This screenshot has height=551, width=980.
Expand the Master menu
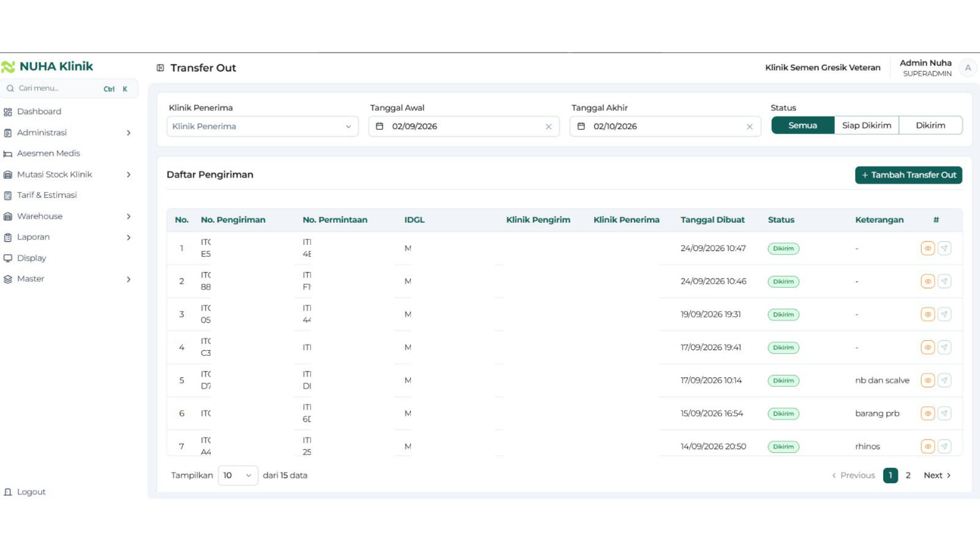(68, 279)
